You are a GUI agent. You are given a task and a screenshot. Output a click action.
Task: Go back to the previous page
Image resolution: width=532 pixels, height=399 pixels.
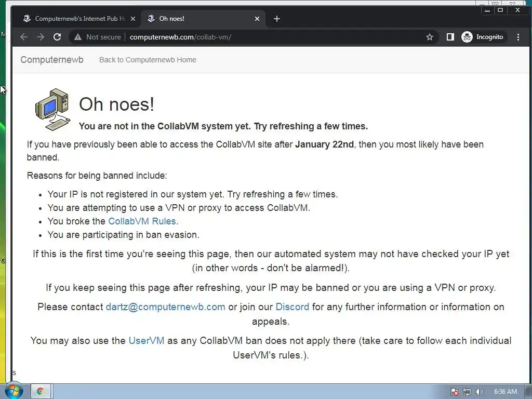24,37
